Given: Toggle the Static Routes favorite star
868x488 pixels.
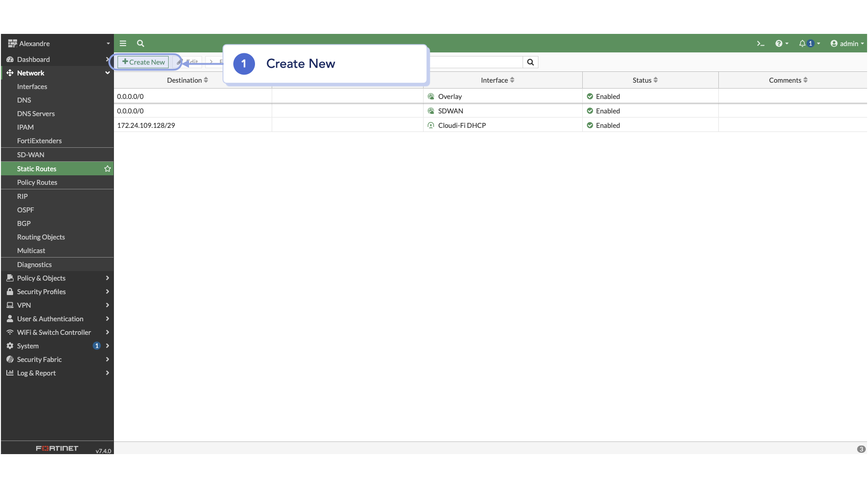Looking at the screenshot, I should pyautogui.click(x=108, y=169).
